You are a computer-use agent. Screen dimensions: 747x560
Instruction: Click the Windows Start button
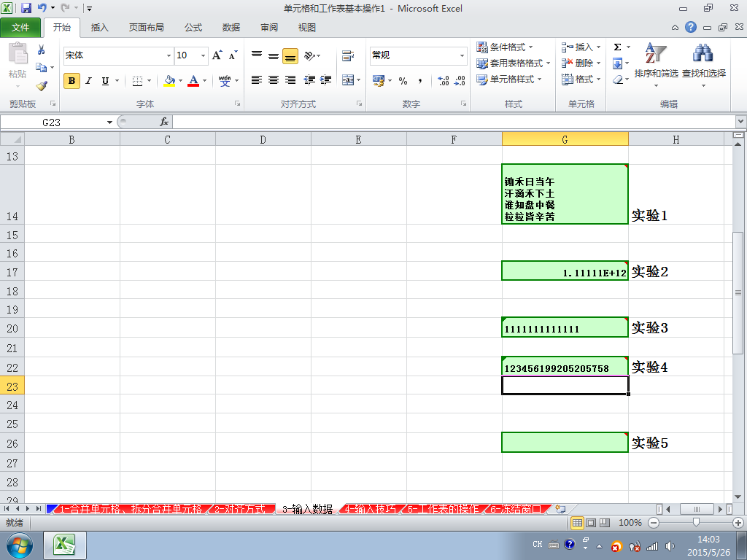[x=20, y=545]
